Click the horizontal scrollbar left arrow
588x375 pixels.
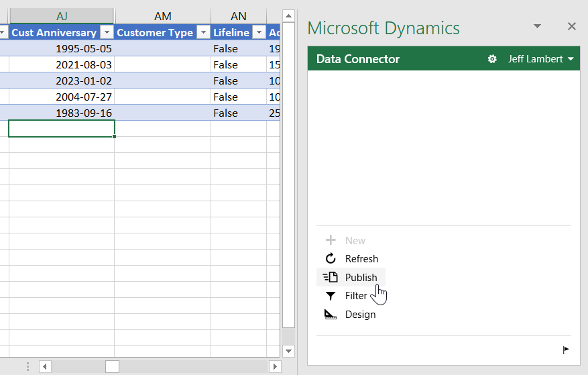click(x=45, y=366)
